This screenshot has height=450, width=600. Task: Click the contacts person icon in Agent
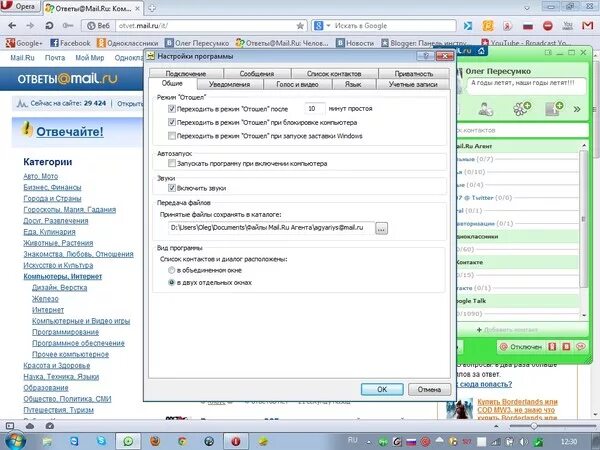[x=486, y=109]
